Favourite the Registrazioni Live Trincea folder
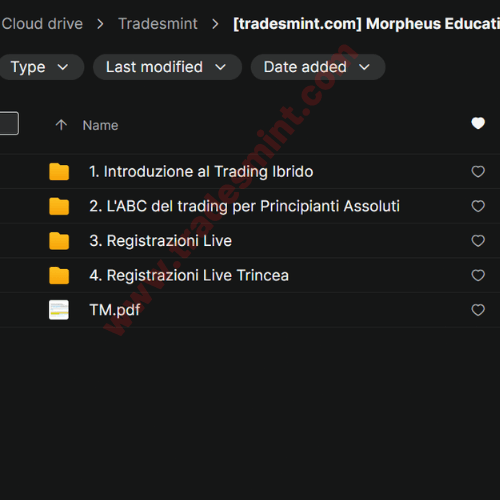 [x=478, y=275]
